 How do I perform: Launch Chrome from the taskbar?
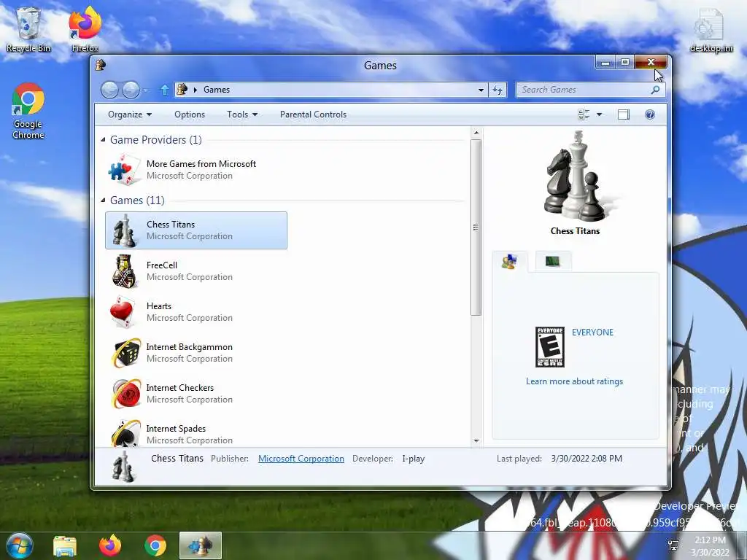coord(155,545)
